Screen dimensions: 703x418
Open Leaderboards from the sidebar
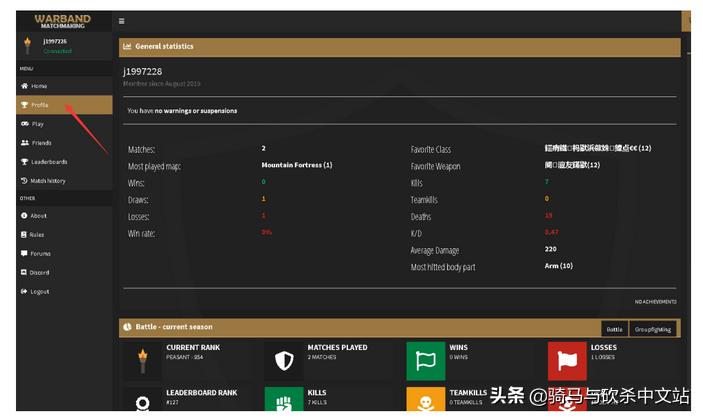48,162
